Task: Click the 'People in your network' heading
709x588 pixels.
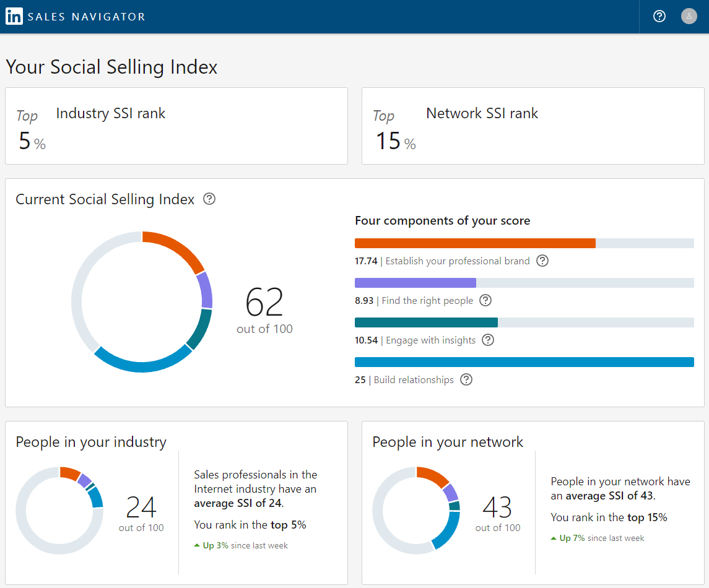Action: [448, 441]
